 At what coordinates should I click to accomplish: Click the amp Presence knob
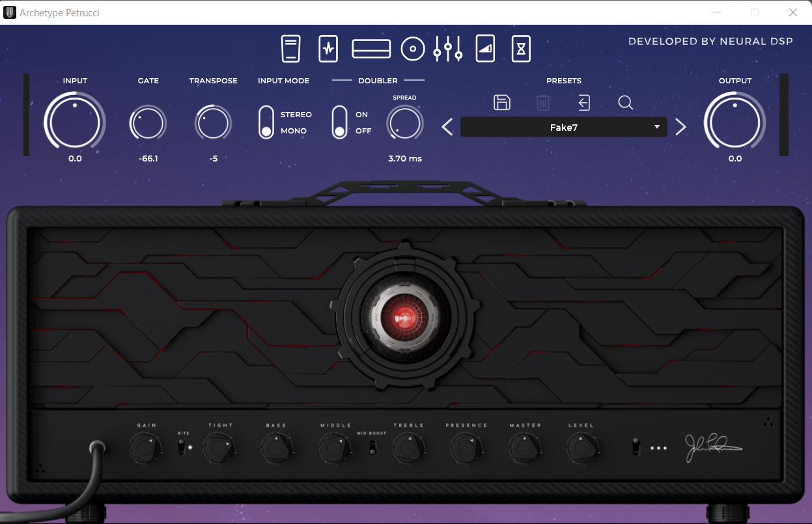pyautogui.click(x=466, y=448)
